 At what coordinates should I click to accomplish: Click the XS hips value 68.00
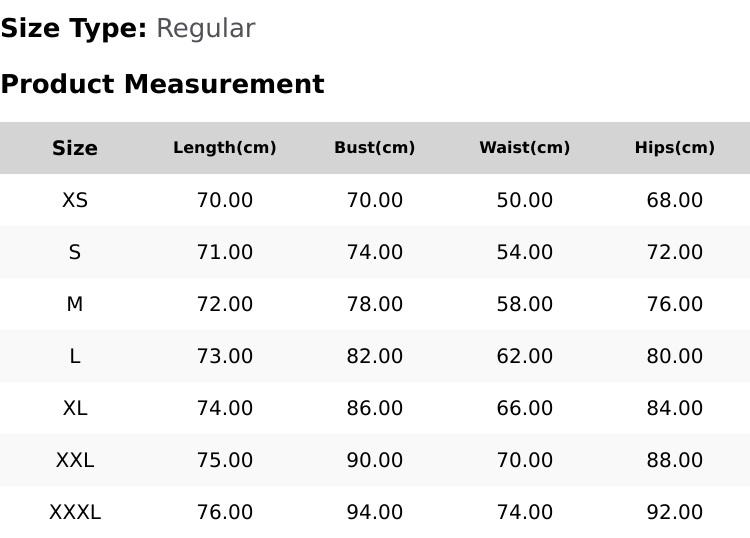pos(674,200)
